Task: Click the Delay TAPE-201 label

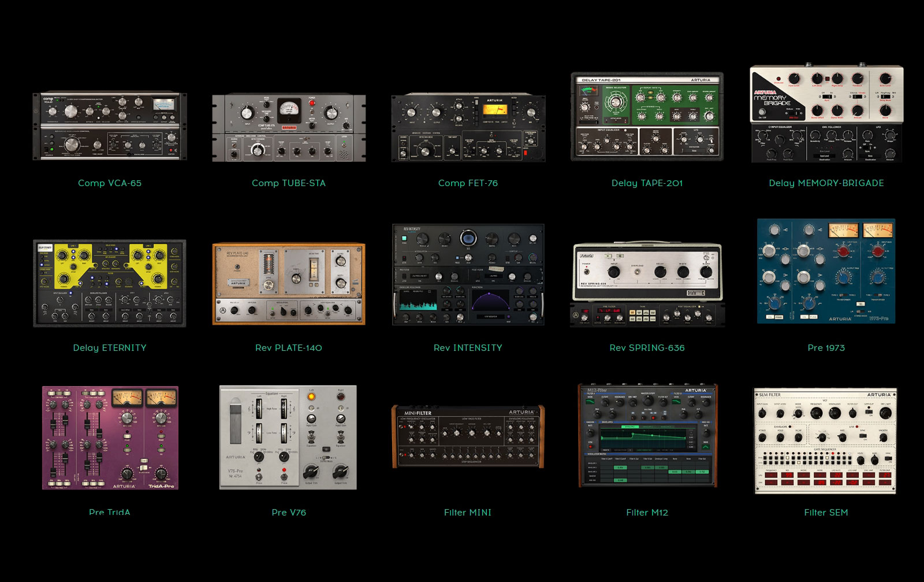Action: pyautogui.click(x=647, y=183)
